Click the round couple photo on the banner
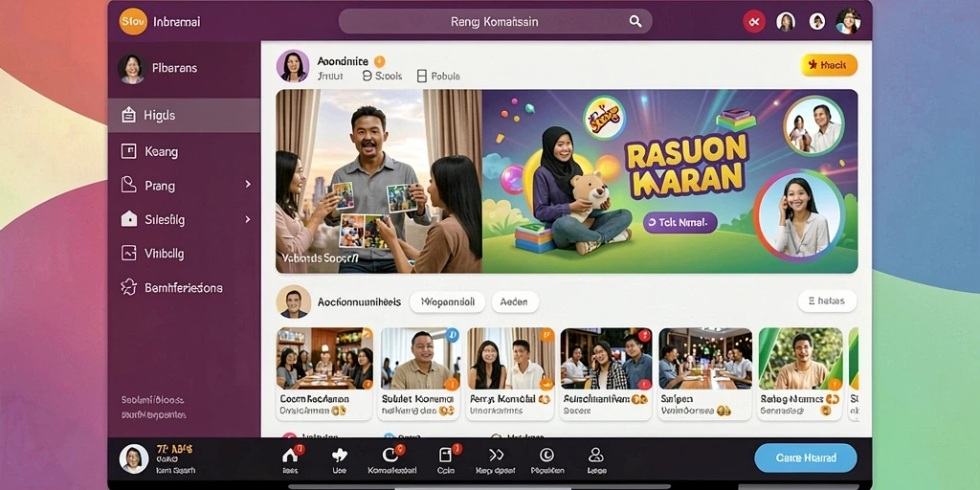The height and width of the screenshot is (490, 980). tap(813, 125)
